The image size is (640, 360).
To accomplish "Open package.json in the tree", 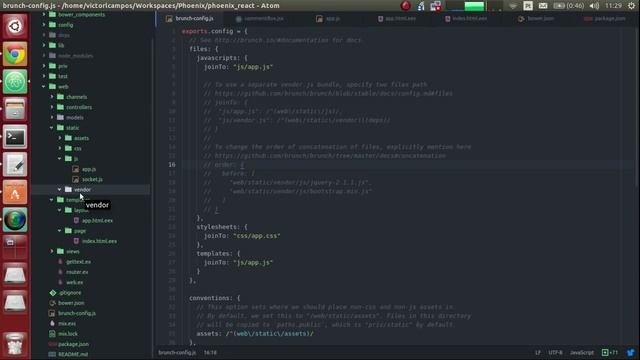I will tap(73, 344).
